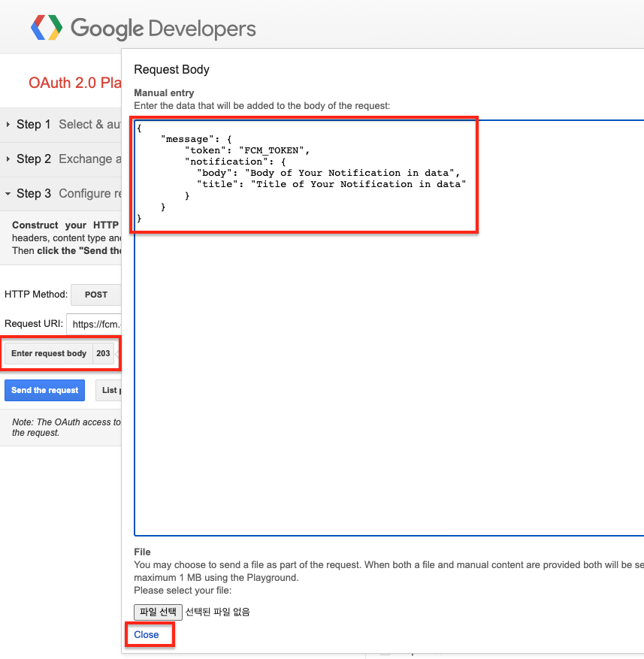
Task: Click the Enter request body button
Action: tap(49, 353)
